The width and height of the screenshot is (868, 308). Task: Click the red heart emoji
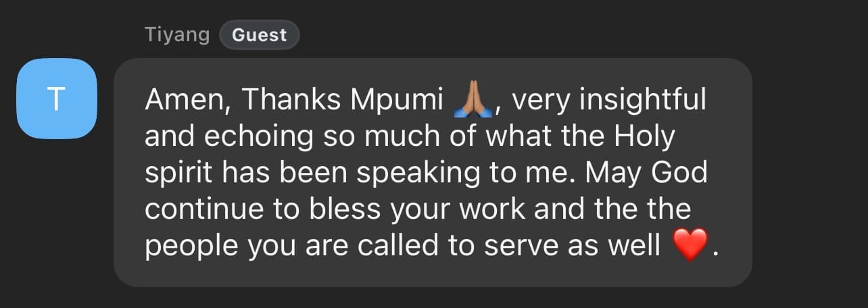[690, 245]
